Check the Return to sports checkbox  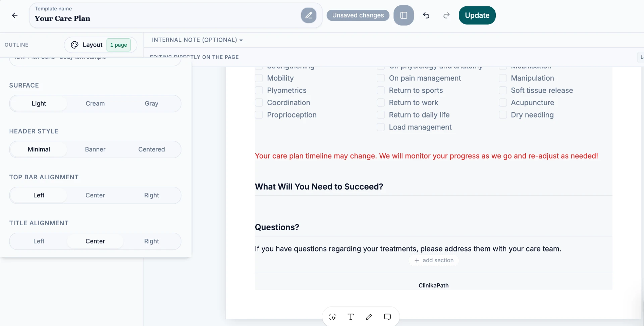click(381, 90)
